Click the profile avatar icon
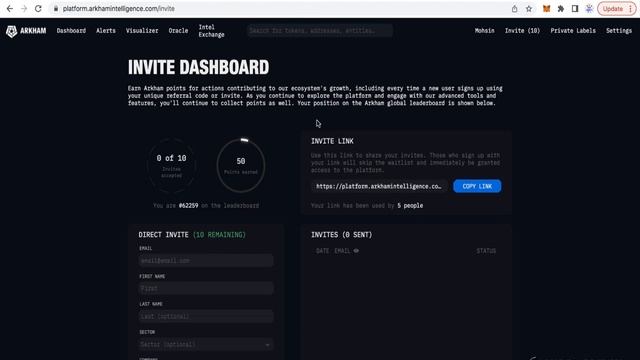Image resolution: width=640 pixels, height=360 pixels. click(589, 9)
